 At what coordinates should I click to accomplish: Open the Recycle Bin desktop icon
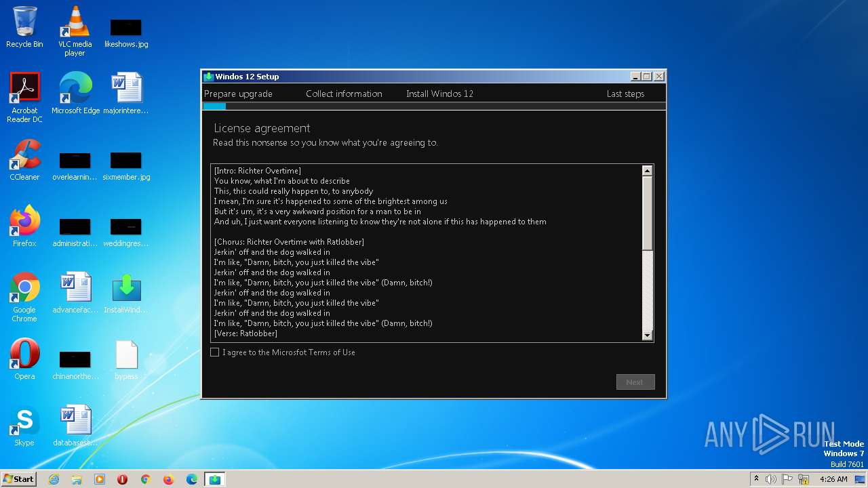point(24,27)
